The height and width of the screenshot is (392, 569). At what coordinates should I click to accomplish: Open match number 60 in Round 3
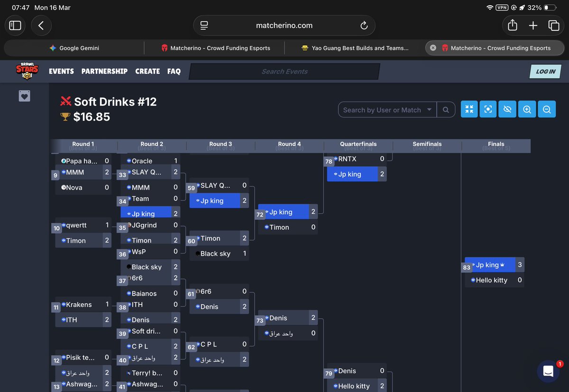click(191, 241)
